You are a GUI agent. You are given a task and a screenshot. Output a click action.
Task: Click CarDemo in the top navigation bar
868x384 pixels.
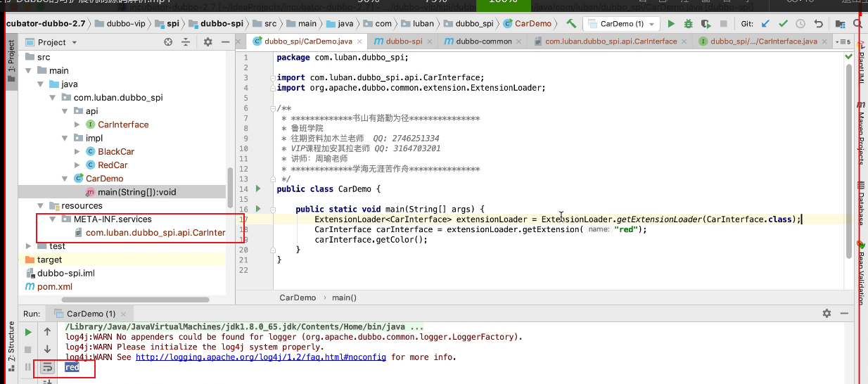532,23
